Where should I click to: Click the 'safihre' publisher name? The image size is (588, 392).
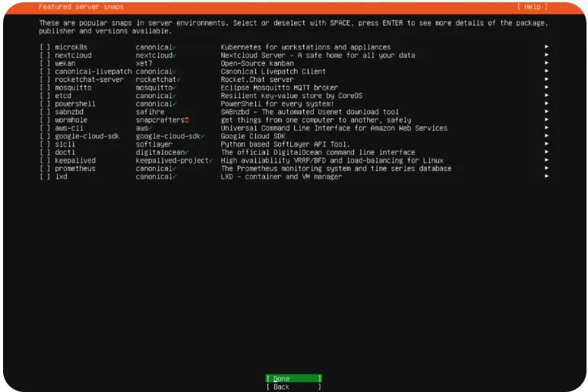click(150, 112)
